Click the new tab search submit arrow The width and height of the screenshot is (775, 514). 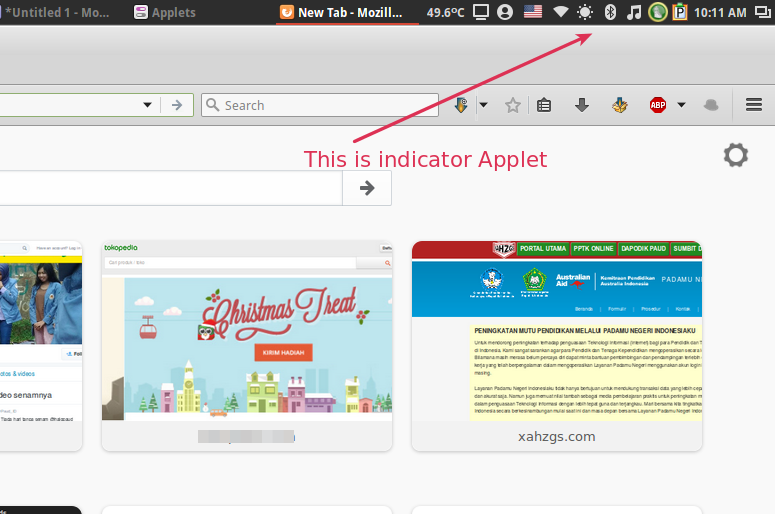tap(367, 188)
